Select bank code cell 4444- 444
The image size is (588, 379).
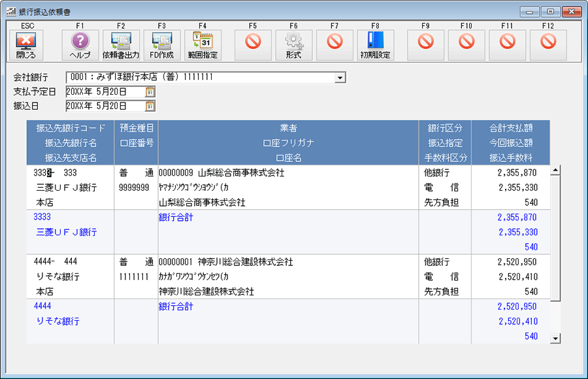click(55, 261)
